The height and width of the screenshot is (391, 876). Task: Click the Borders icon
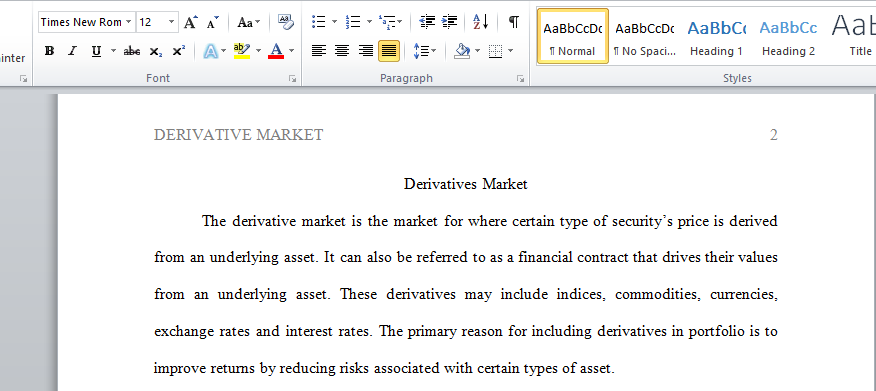tap(496, 51)
